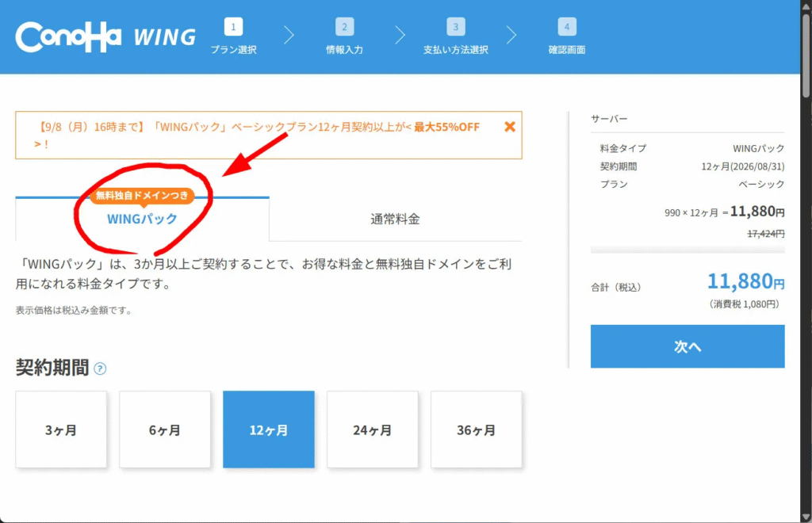Click the 合計（税込） label
Viewport: 812px width, 523px height.
[x=616, y=288]
